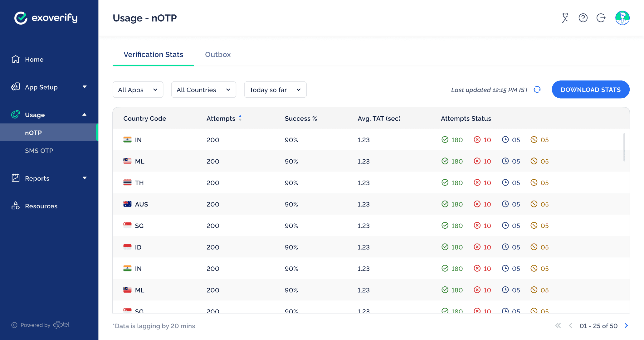The width and height of the screenshot is (644, 340).
Task: Click the exoverify logo
Action: click(x=46, y=18)
